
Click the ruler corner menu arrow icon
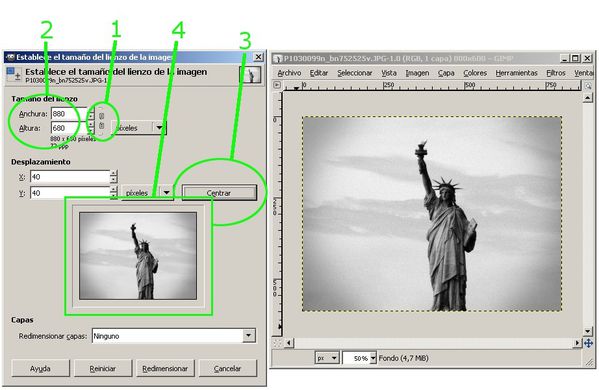click(x=277, y=85)
